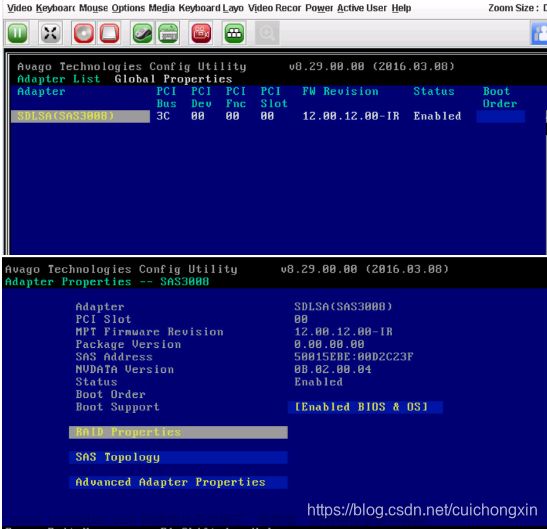This screenshot has width=547, height=529.
Task: Open the Help menu
Action: click(x=401, y=8)
